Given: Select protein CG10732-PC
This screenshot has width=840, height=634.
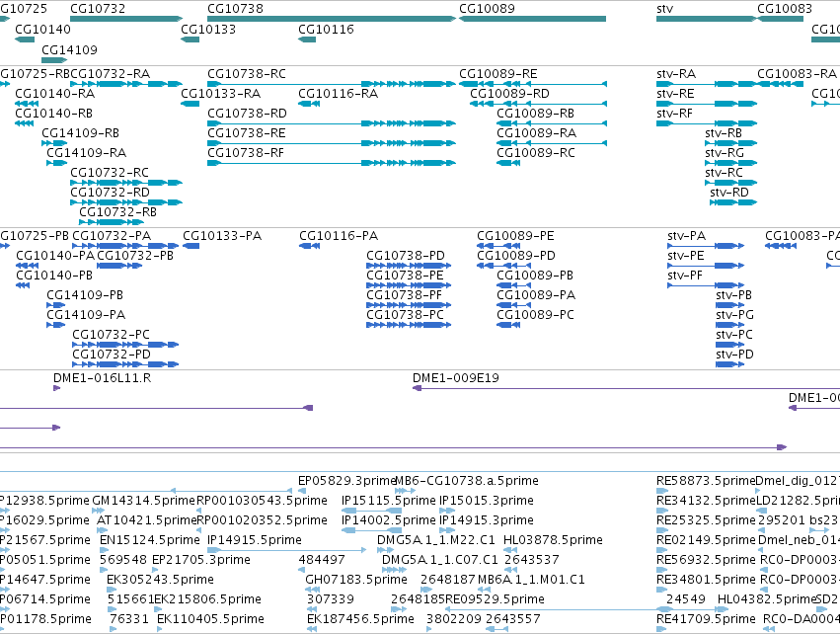Looking at the screenshot, I should pyautogui.click(x=111, y=335).
